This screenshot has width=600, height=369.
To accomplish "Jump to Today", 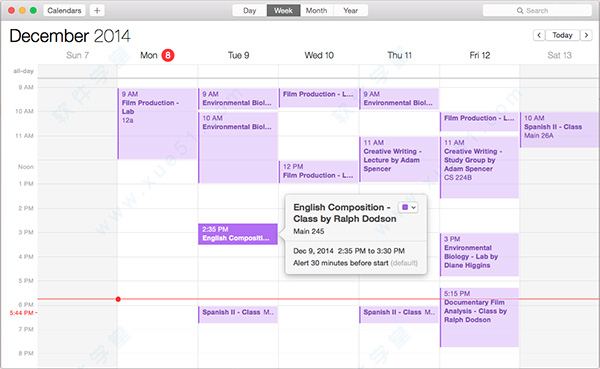I will 562,35.
